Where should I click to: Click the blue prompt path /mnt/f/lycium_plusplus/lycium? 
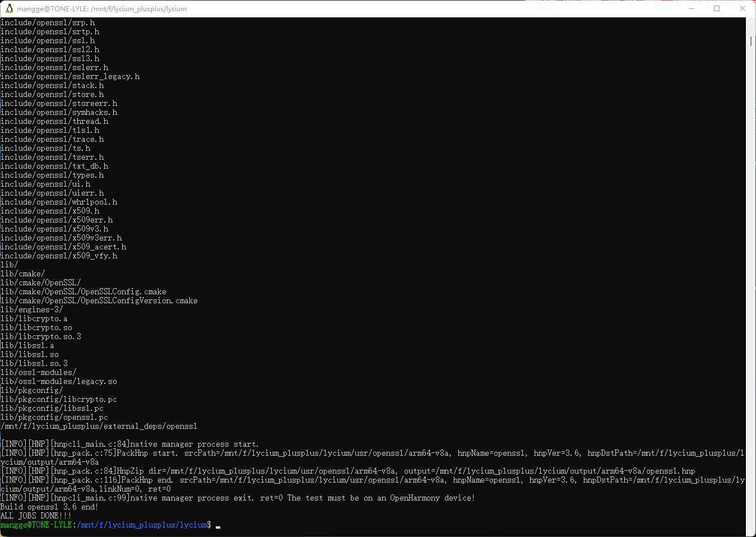click(142, 525)
